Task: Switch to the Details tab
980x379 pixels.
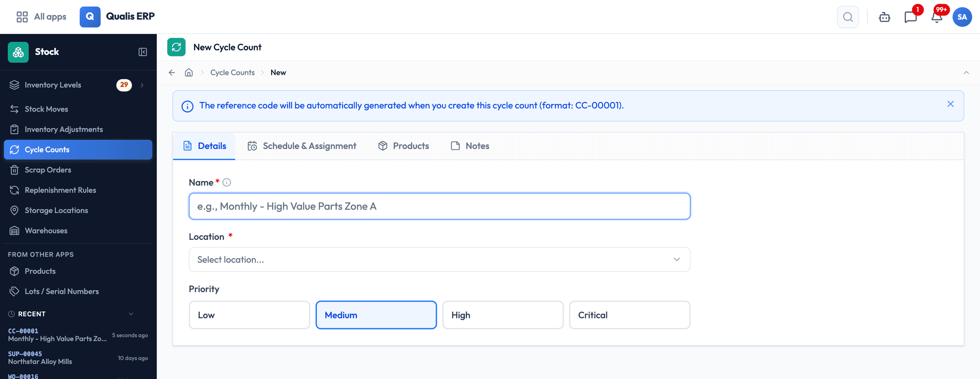Action: [204, 146]
